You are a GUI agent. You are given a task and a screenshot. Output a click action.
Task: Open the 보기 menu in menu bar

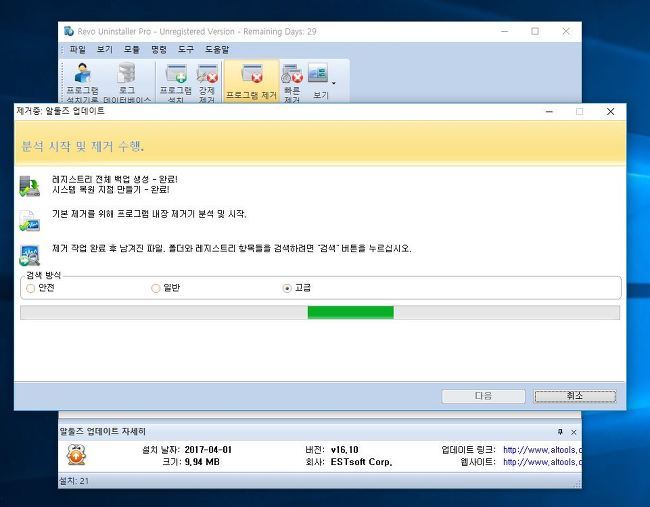(104, 49)
